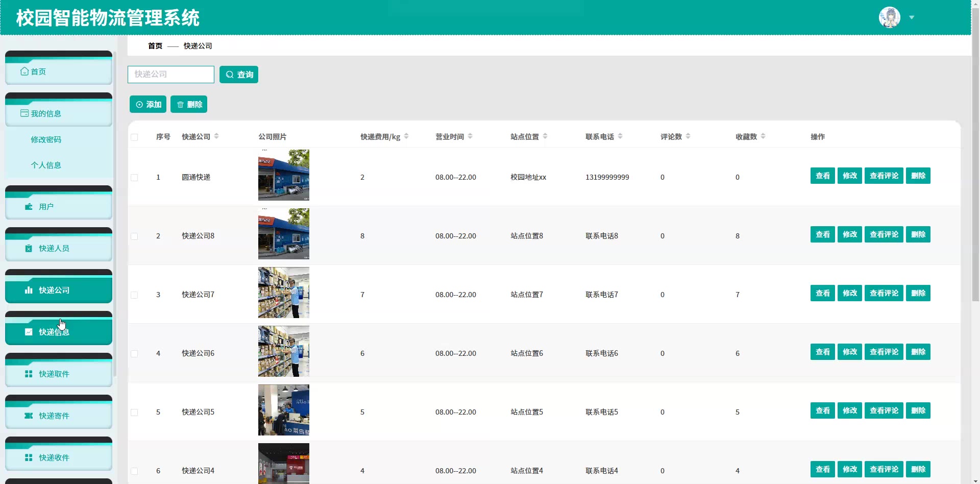Viewport: 980px width, 484px height.
Task: Click the 我的信息 card icon
Action: (x=24, y=113)
